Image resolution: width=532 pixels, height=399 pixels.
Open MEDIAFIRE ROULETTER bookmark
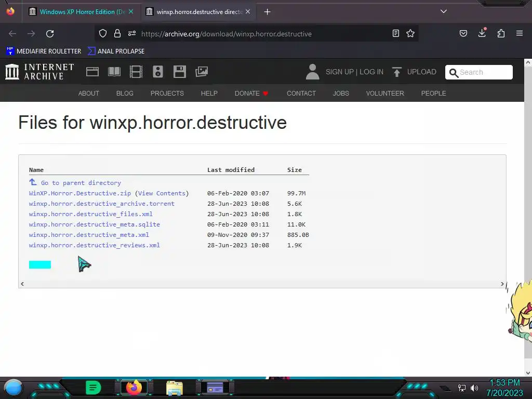click(x=44, y=51)
